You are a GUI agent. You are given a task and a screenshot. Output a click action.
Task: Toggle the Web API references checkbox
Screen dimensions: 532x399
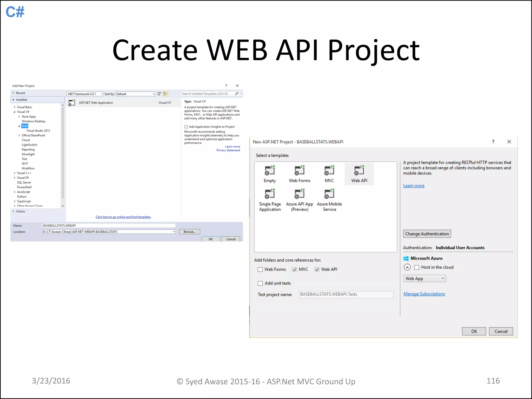click(317, 270)
